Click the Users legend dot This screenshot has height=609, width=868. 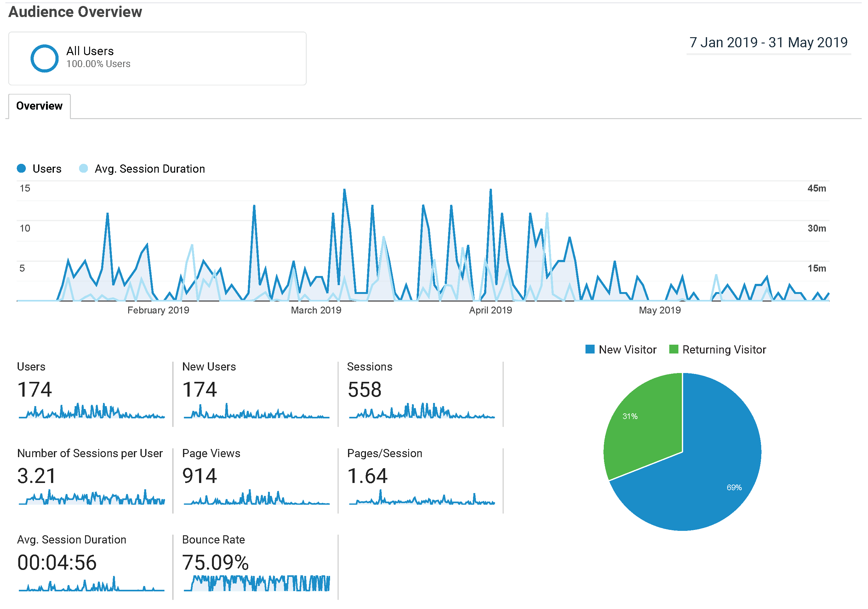pyautogui.click(x=21, y=169)
